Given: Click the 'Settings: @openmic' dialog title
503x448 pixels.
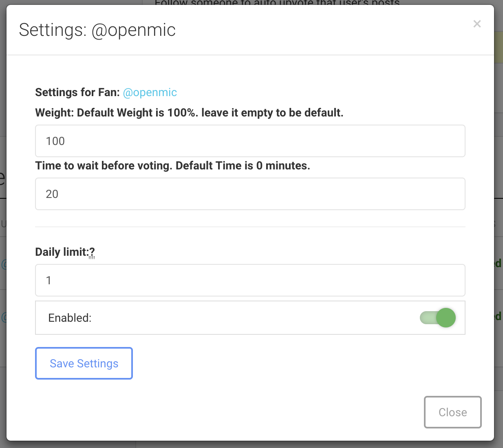Looking at the screenshot, I should click(x=97, y=30).
